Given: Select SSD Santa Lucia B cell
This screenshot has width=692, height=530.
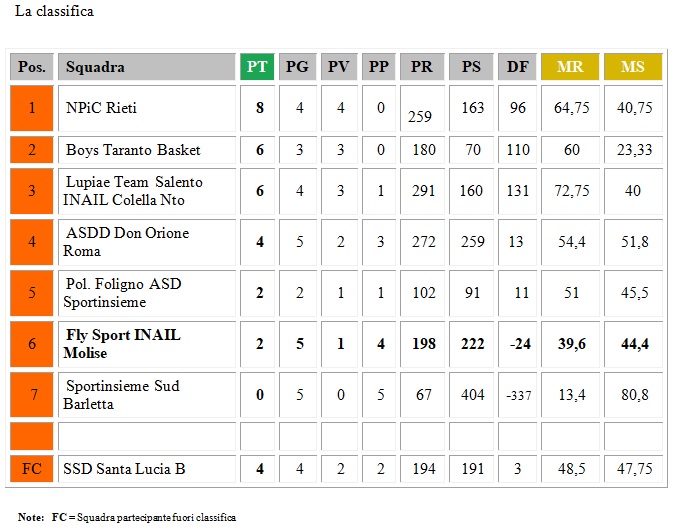Looking at the screenshot, I should [147, 469].
